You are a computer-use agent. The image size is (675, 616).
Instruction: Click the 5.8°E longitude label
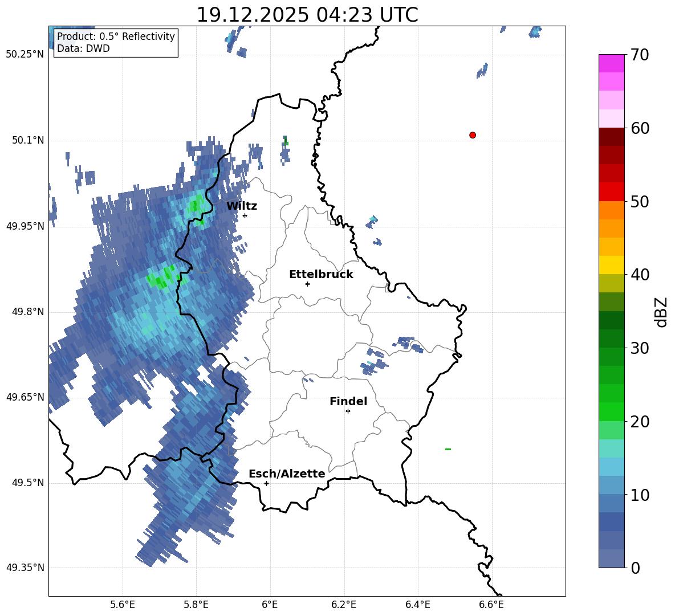196,605
